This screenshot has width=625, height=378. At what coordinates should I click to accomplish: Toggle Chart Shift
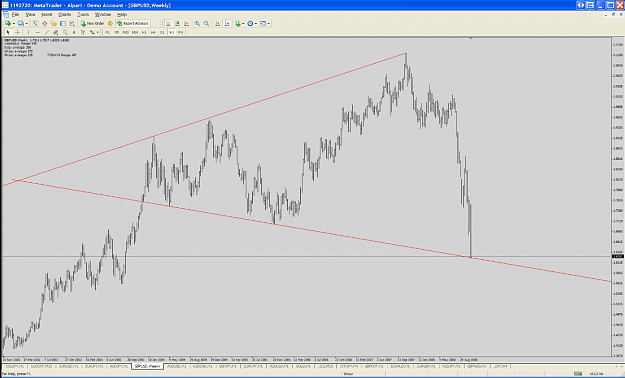(x=227, y=24)
